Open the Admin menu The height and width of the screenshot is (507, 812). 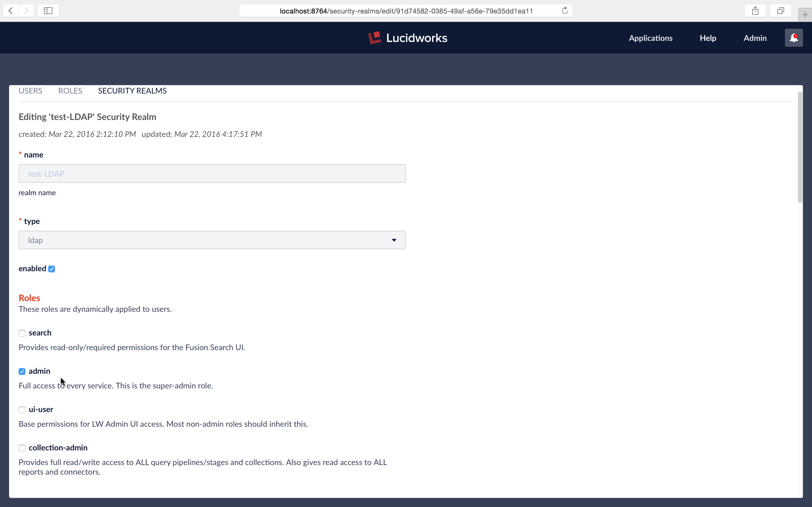pos(755,38)
